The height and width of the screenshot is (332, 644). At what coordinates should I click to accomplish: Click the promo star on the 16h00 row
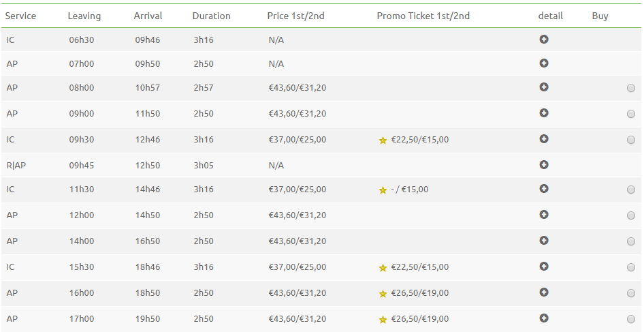(x=383, y=294)
